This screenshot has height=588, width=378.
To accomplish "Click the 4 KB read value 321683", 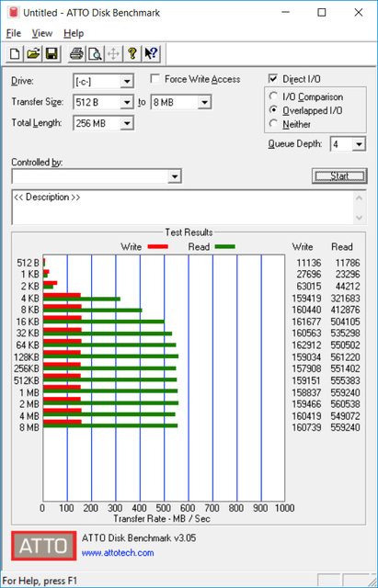I will pos(345,298).
